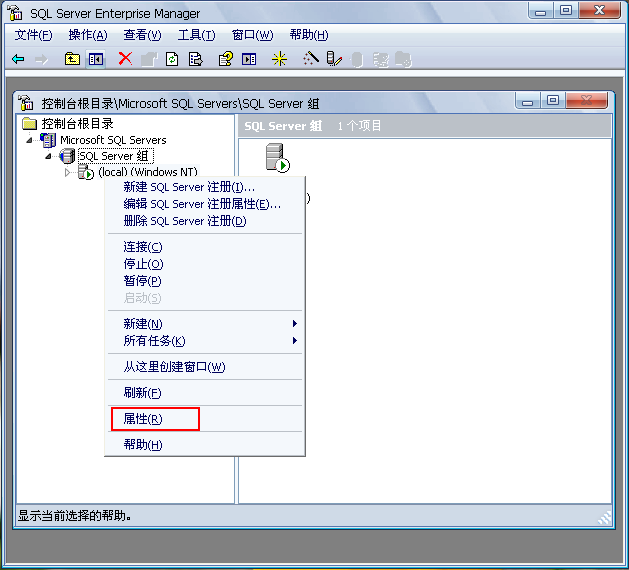Go up one level via folder icon
The height and width of the screenshot is (570, 629).
click(72, 59)
